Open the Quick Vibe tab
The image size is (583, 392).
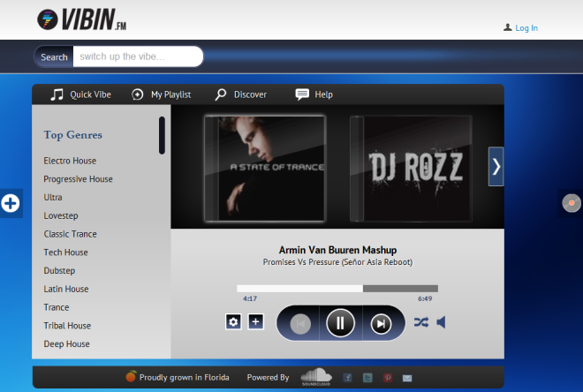click(90, 94)
